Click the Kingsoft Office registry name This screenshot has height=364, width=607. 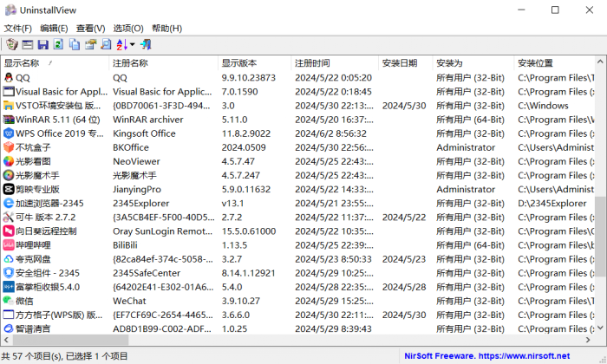point(144,133)
